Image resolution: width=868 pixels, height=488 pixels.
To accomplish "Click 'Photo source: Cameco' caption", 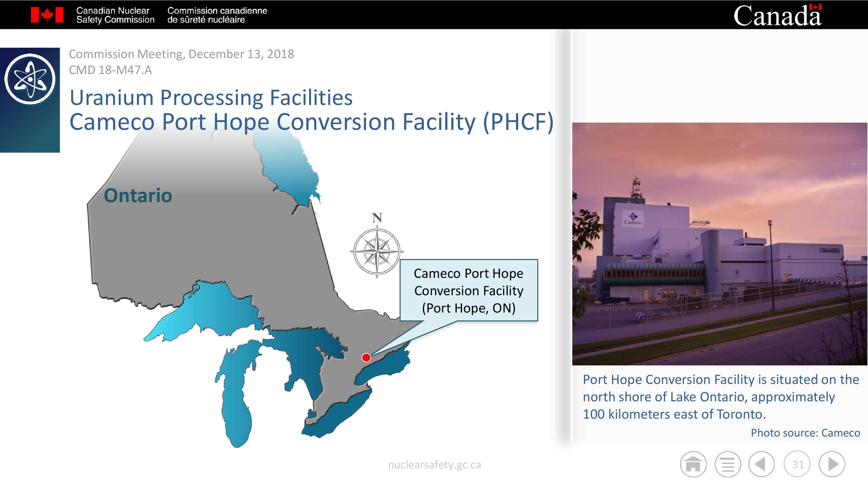I will [805, 433].
